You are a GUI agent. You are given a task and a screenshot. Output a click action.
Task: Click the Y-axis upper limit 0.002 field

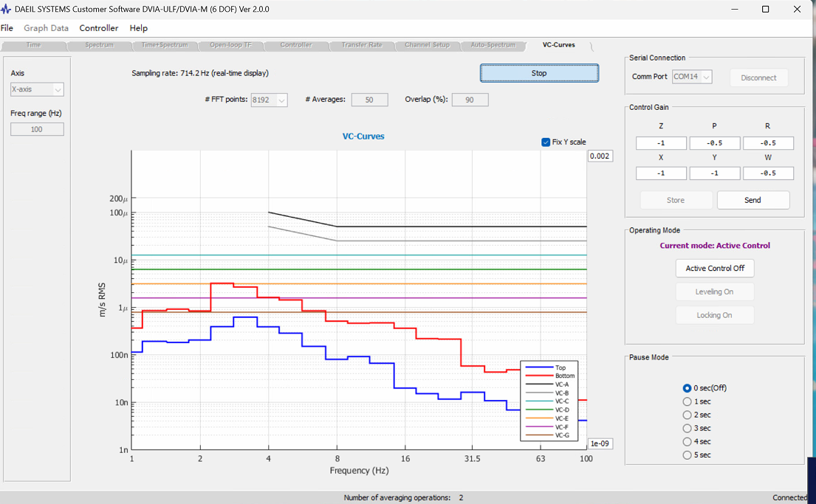point(600,156)
